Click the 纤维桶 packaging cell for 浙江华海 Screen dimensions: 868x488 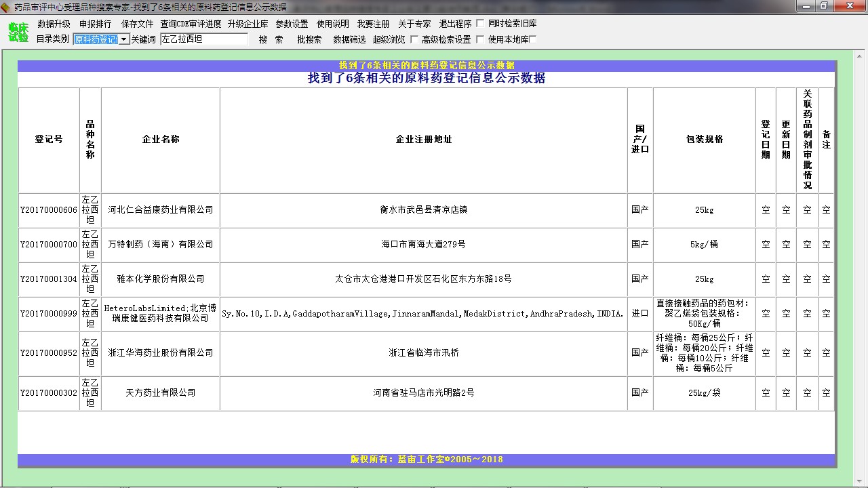705,353
